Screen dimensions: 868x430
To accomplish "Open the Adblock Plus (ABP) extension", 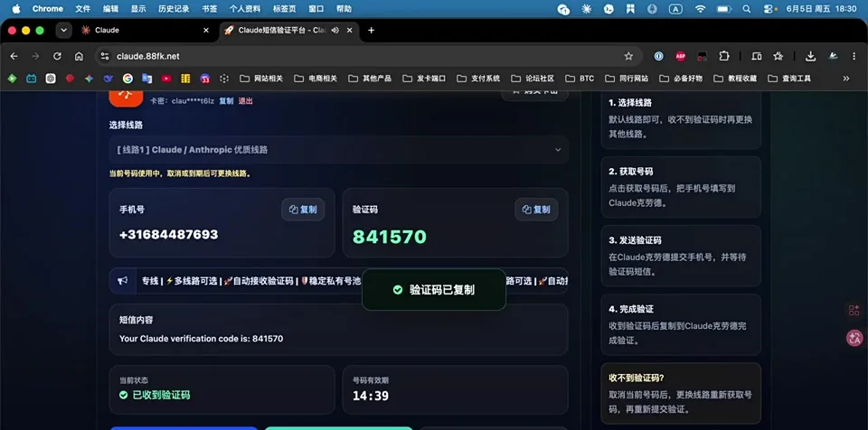I will pyautogui.click(x=680, y=56).
